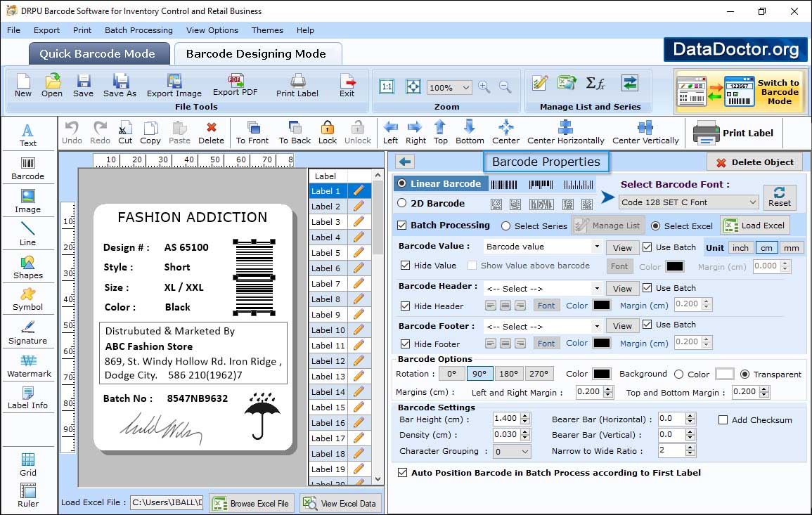Choose the Select Series radio button

click(x=506, y=226)
